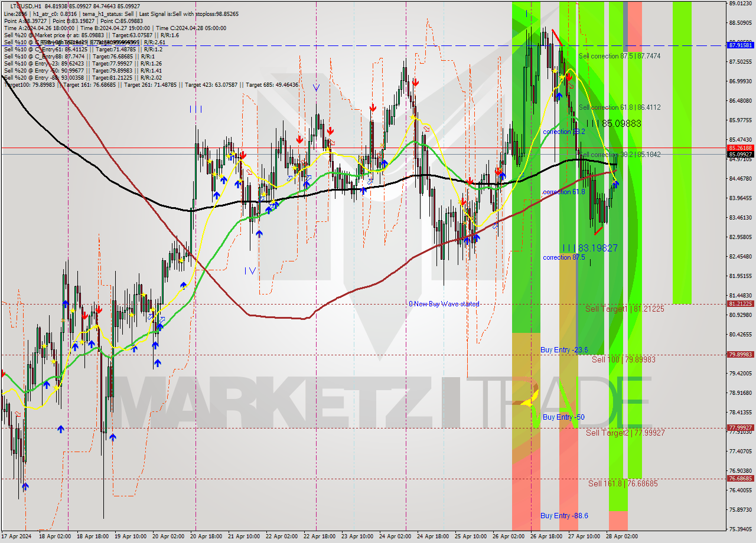Click the '18 Apr 18:00' time axis label
The width and height of the screenshot is (756, 543).
coord(93,537)
